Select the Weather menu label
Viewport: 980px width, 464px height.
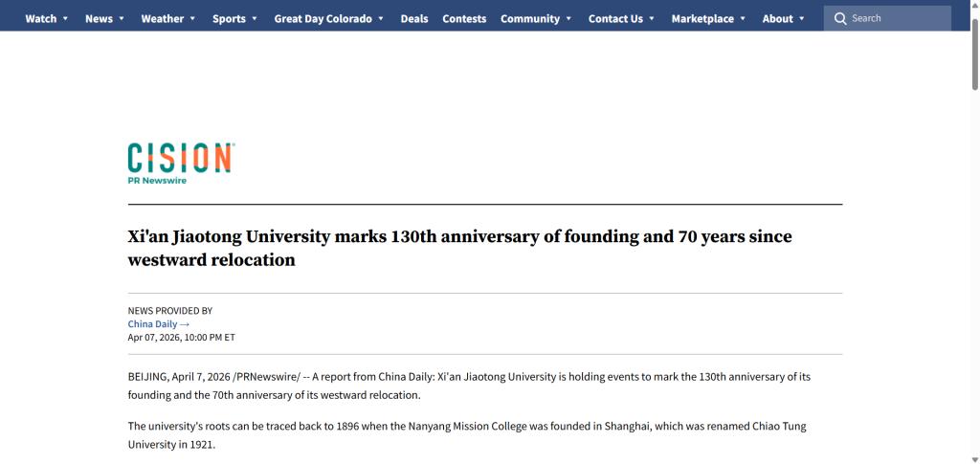[163, 19]
